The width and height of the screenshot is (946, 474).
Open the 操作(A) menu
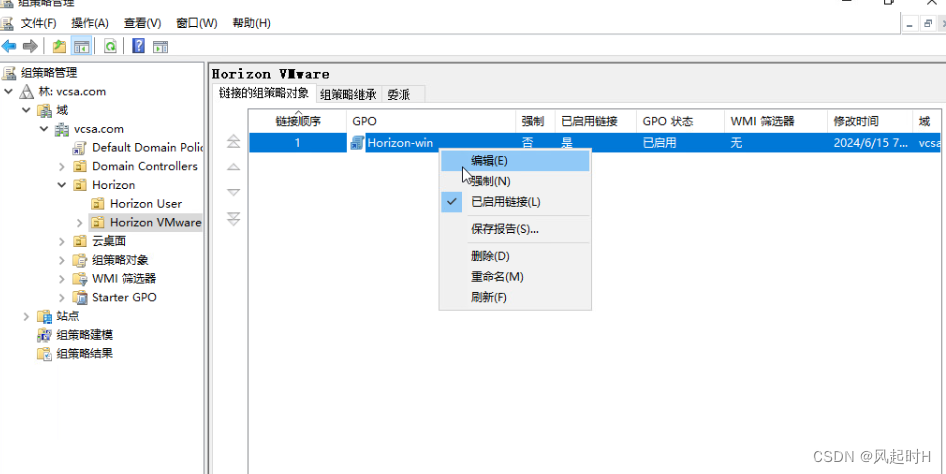90,24
